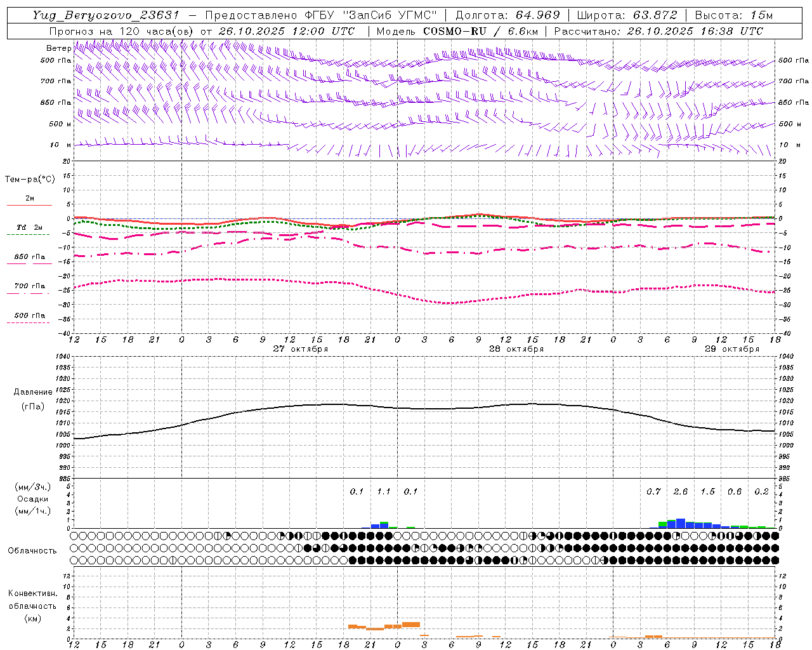
Task: Click the 0.6 precipitation total value
Action: tap(735, 492)
